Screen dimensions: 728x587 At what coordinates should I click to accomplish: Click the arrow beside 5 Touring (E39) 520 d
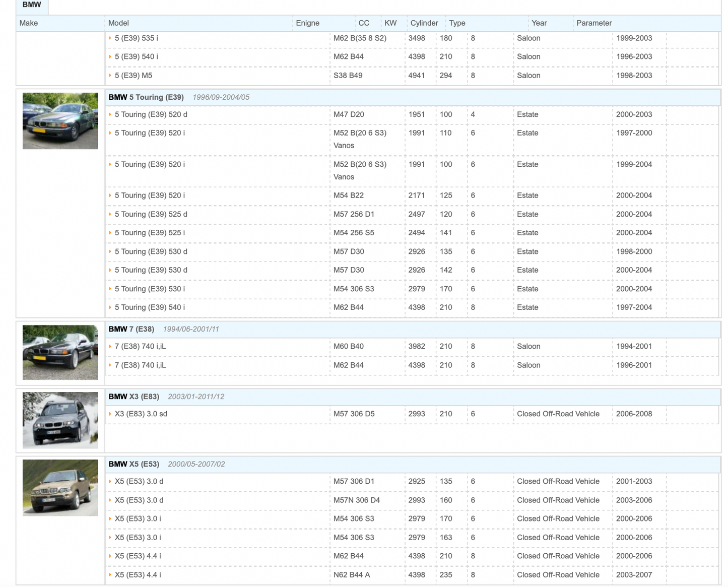coord(110,114)
